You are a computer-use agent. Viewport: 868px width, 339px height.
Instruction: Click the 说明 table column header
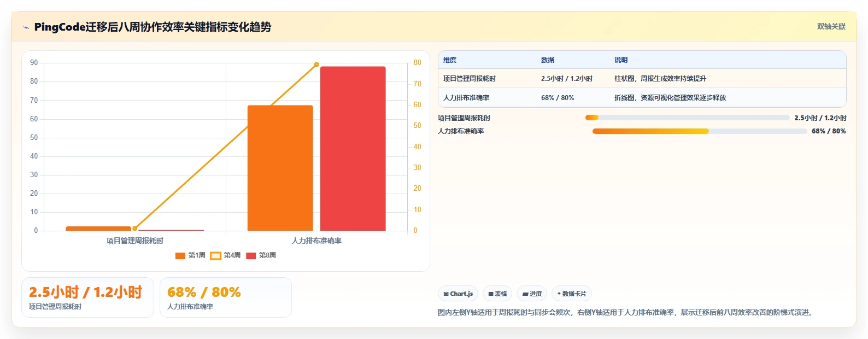[621, 60]
